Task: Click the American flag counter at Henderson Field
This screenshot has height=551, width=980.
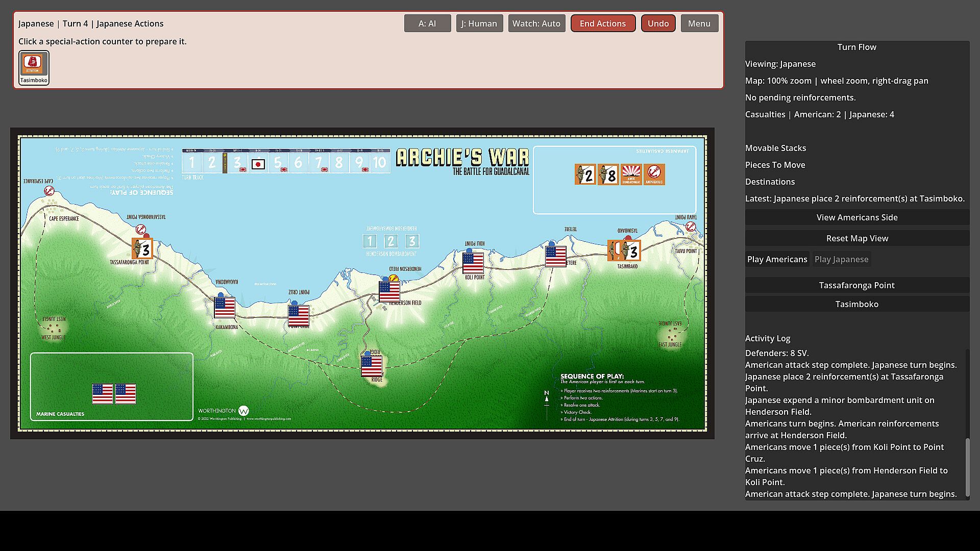Action: point(389,292)
